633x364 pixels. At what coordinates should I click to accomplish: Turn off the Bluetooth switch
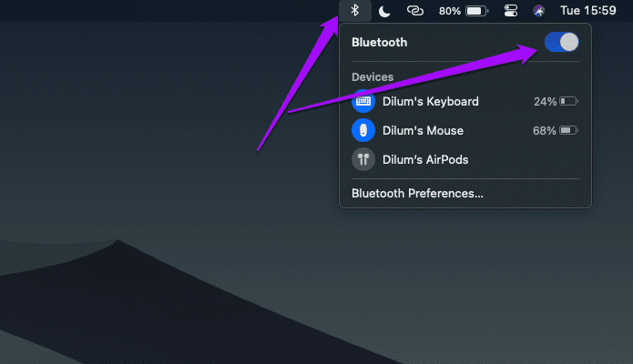point(562,42)
